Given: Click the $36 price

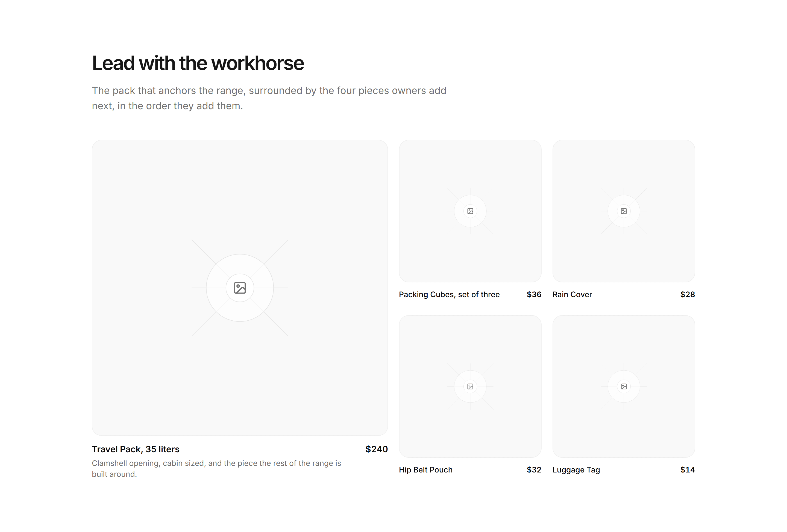Looking at the screenshot, I should pyautogui.click(x=534, y=294).
